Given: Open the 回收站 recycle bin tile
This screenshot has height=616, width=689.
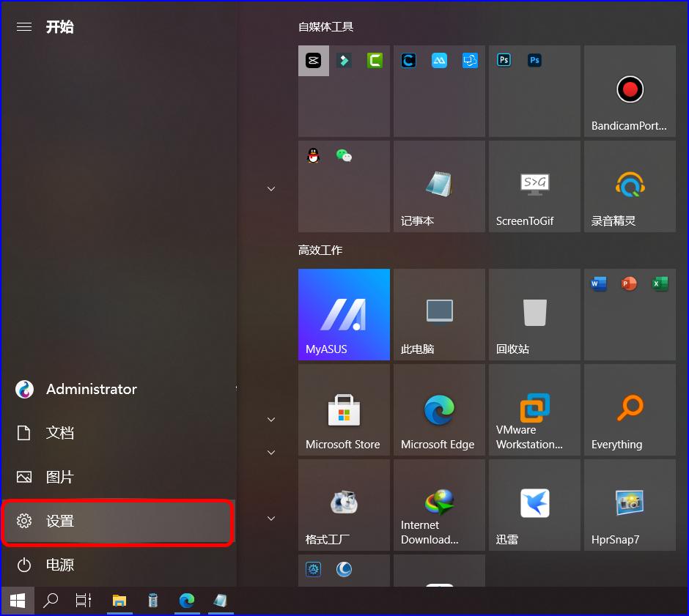Looking at the screenshot, I should point(534,314).
